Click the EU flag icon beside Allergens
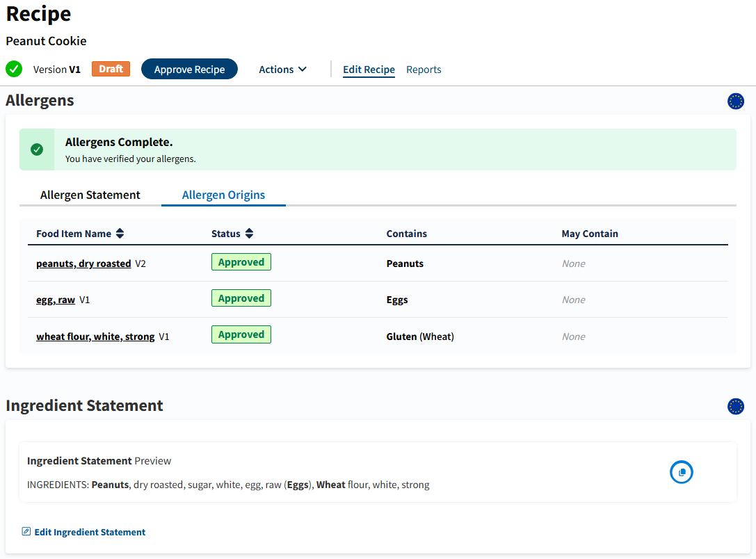Viewport: 756px width, 559px height. pyautogui.click(x=735, y=101)
